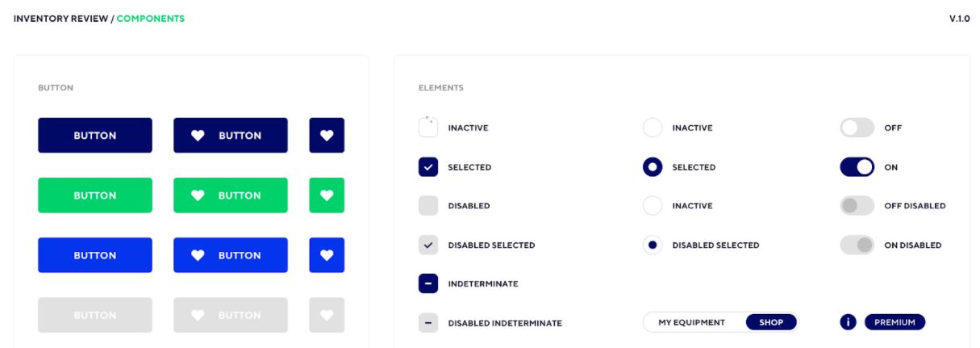Click the bright blue heart icon button

pyautogui.click(x=327, y=255)
